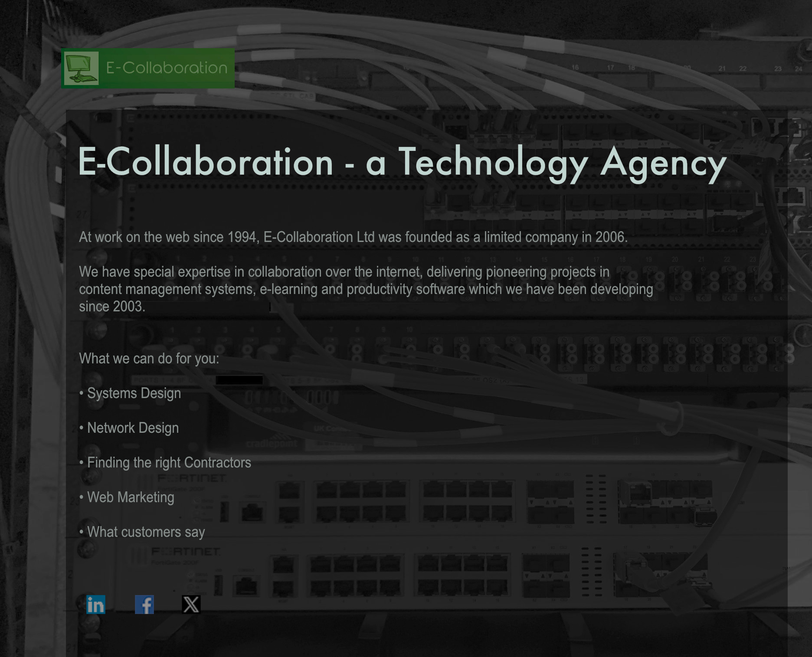
Task: Go to the Network Design page
Action: click(x=133, y=428)
